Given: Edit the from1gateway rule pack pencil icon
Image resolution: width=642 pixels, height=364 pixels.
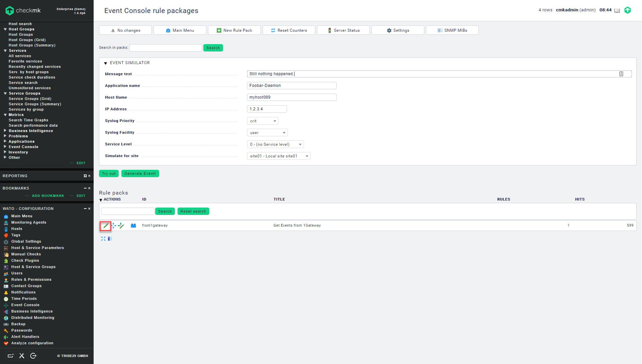Looking at the screenshot, I should coord(106,226).
